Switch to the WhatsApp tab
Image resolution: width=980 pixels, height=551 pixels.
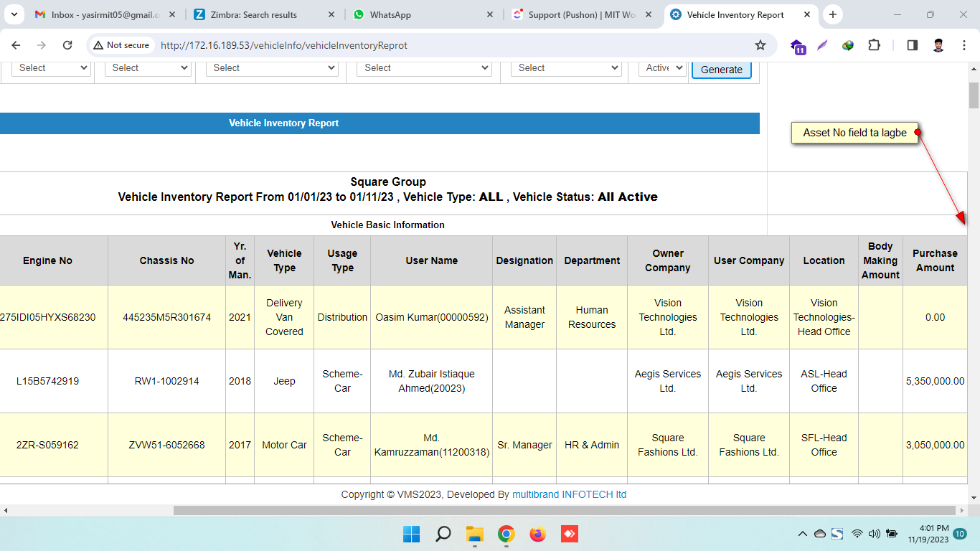[x=416, y=15]
